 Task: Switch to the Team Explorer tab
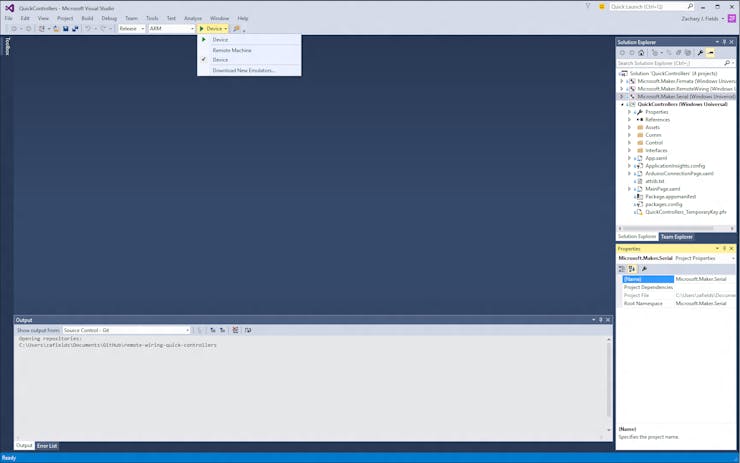[677, 236]
